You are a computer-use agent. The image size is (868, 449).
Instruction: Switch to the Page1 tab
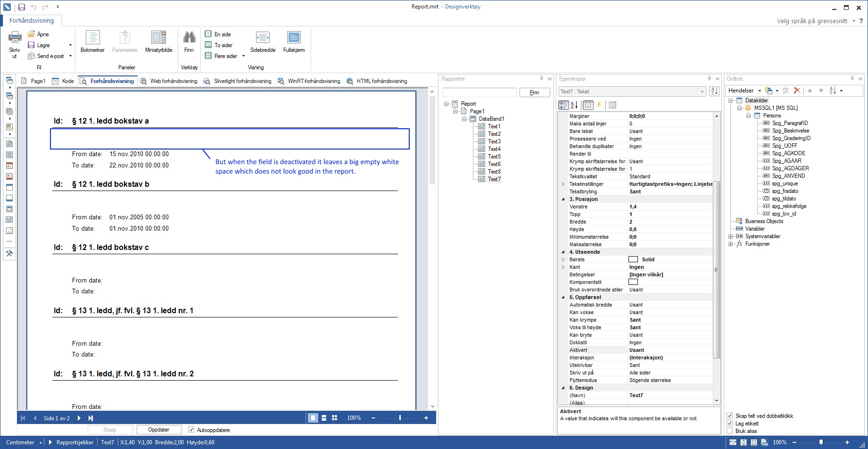tap(33, 81)
